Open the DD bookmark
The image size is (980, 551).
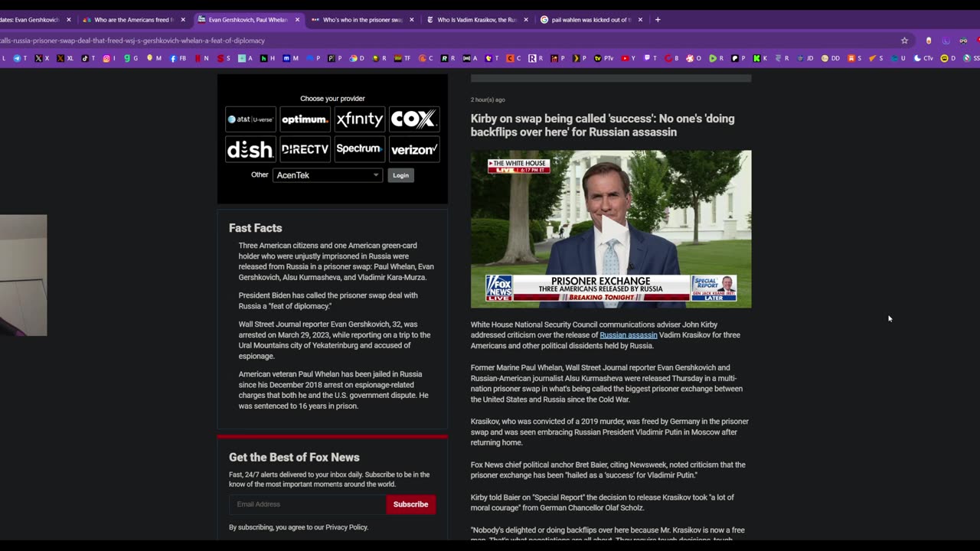pos(831,58)
